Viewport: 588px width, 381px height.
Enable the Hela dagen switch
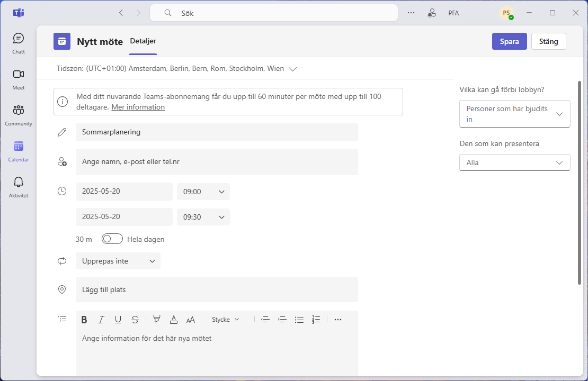[x=112, y=239]
